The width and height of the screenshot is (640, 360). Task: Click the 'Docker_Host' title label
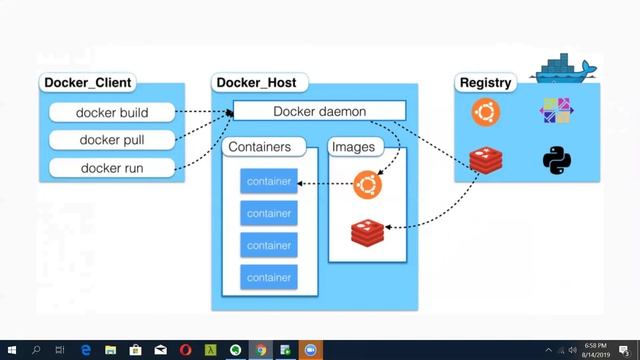point(260,82)
